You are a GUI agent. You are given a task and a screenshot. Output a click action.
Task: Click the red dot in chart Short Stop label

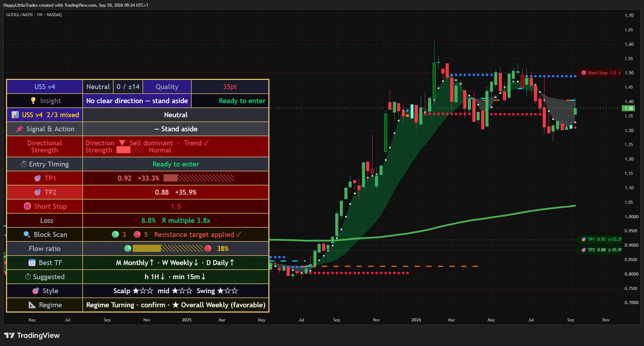pyautogui.click(x=584, y=73)
